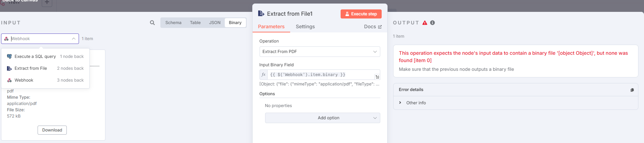Switch to the Settings tab

305,27
